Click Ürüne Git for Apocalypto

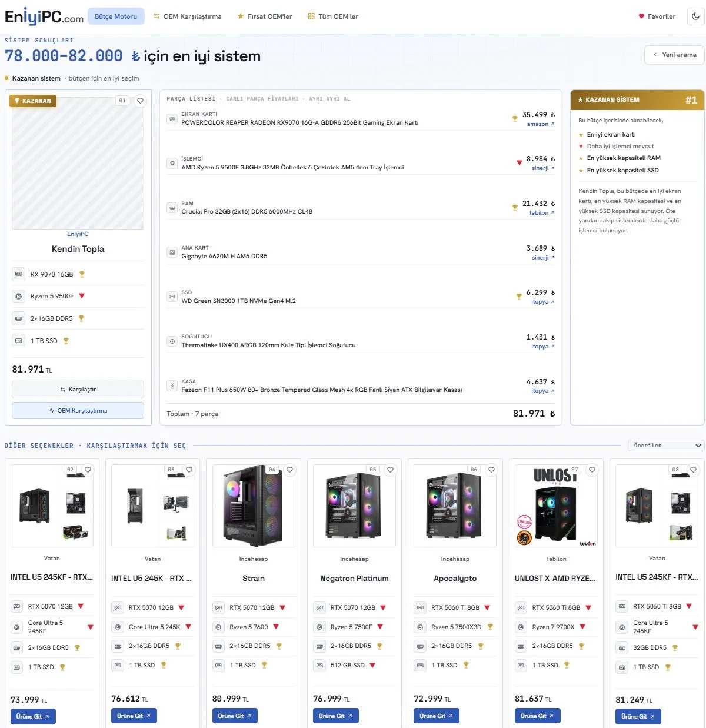click(x=437, y=716)
